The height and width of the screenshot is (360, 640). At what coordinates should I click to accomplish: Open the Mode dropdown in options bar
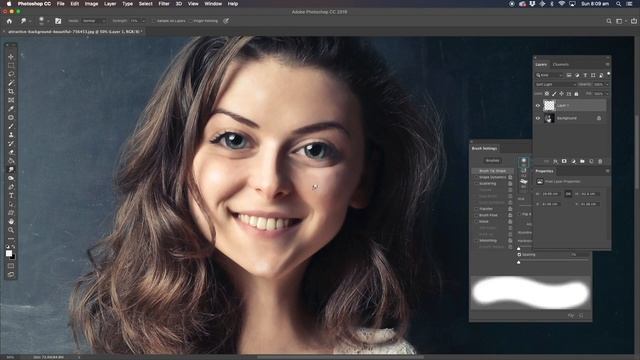94,21
